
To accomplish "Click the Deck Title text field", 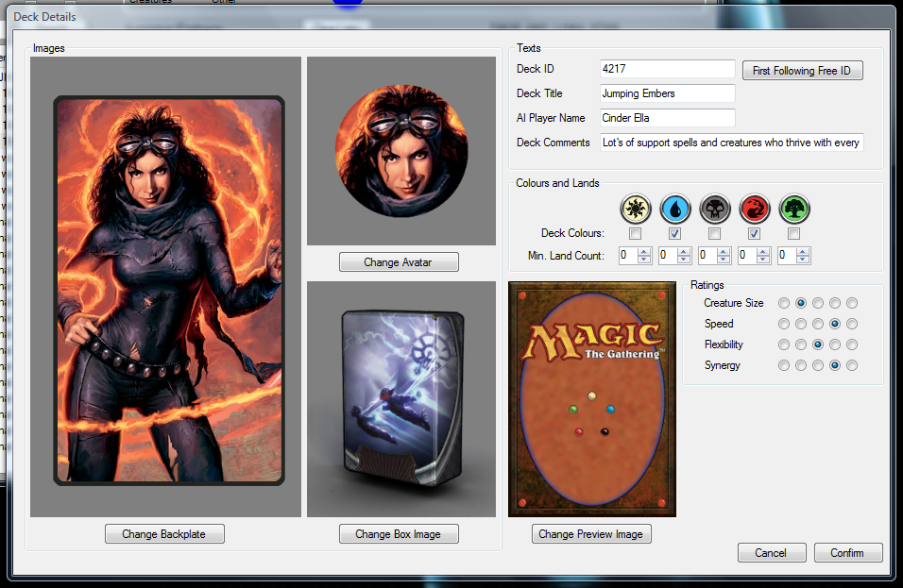I will click(667, 93).
